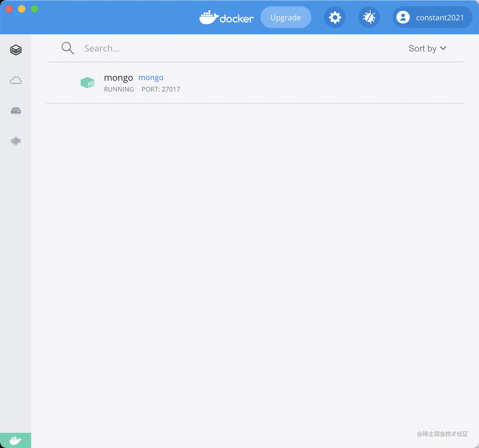This screenshot has height=448, width=479.
Task: Expand the Sort by dropdown
Action: point(428,48)
